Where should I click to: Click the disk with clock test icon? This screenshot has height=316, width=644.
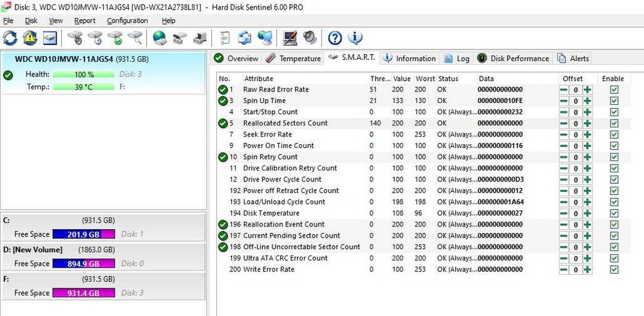(x=95, y=38)
